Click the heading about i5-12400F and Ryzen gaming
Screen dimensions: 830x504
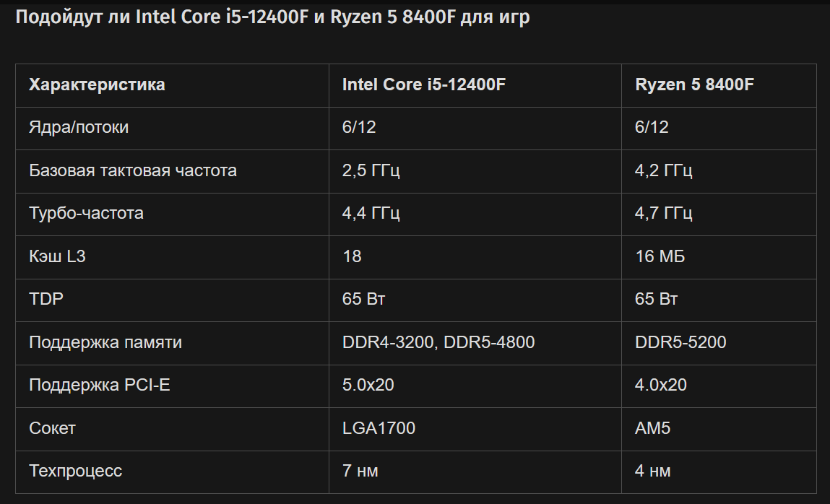click(272, 18)
